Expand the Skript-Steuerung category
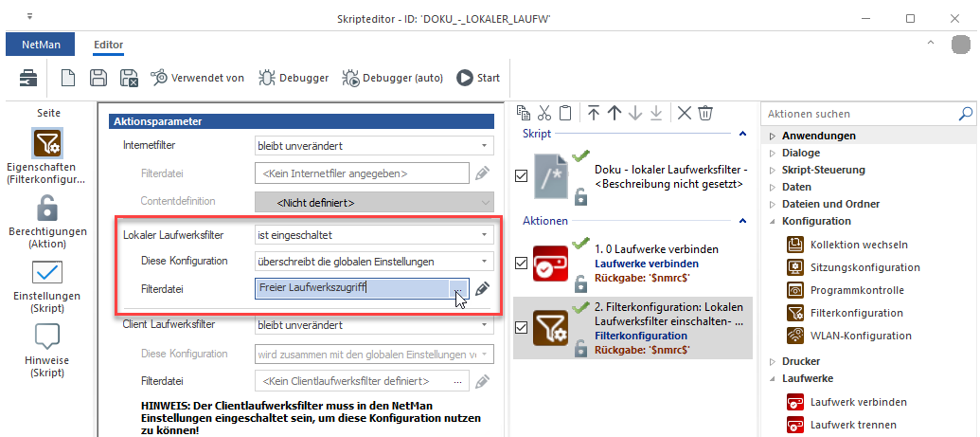This screenshot has height=437, width=980. coord(772,170)
